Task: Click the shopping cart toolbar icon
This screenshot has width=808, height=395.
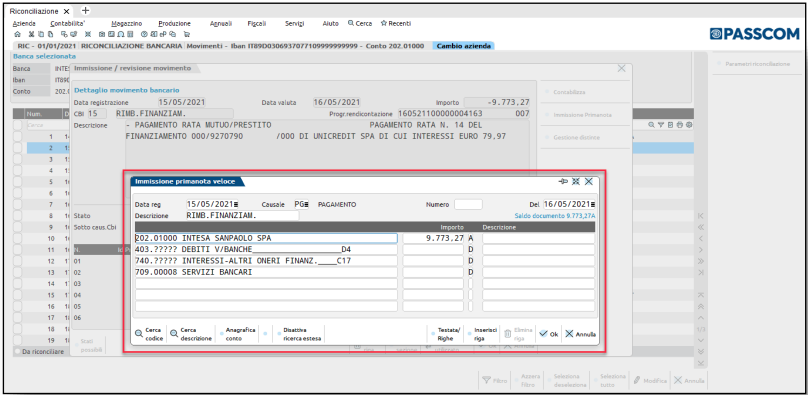Action: [187, 34]
